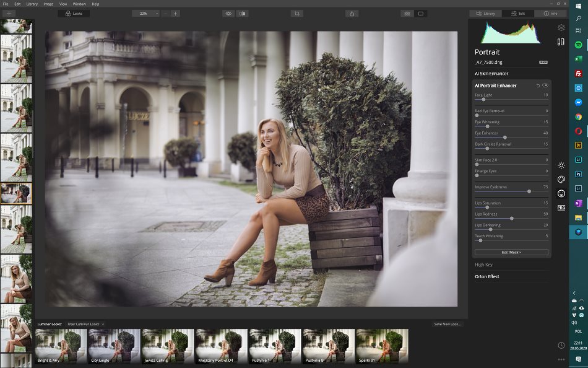Select the crop tool in toolbar
Viewport: 588px width, 368px height.
[296, 14]
